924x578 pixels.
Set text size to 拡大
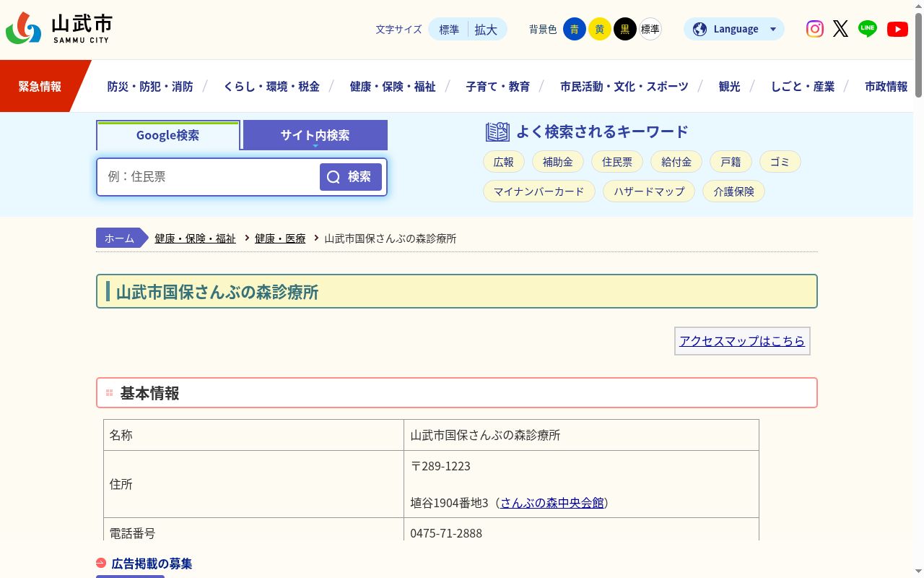point(487,29)
